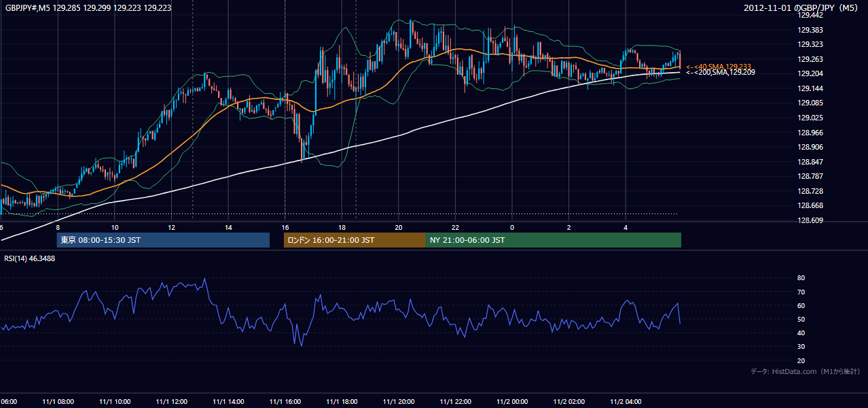Click price axis value 128.966
868x408 pixels.
click(810, 133)
